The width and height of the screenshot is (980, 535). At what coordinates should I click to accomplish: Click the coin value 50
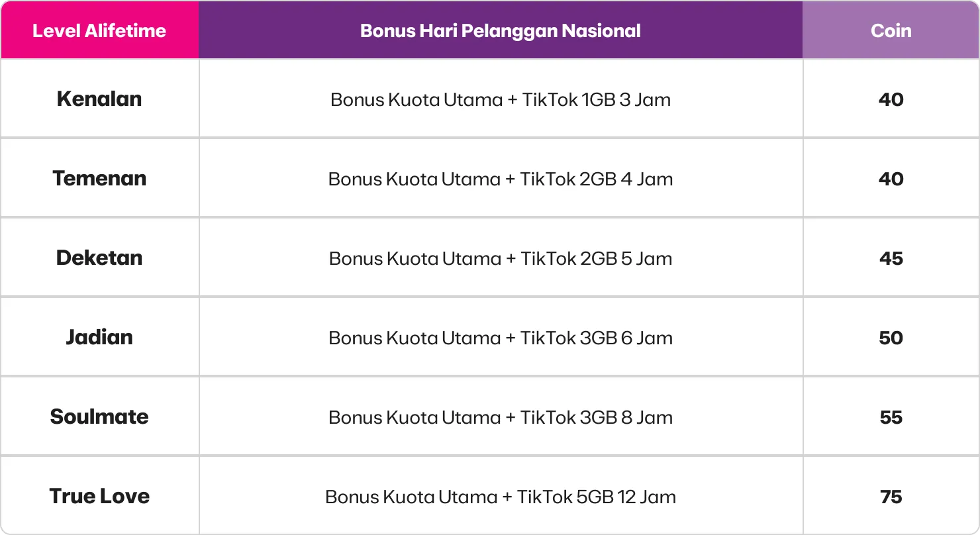(891, 338)
